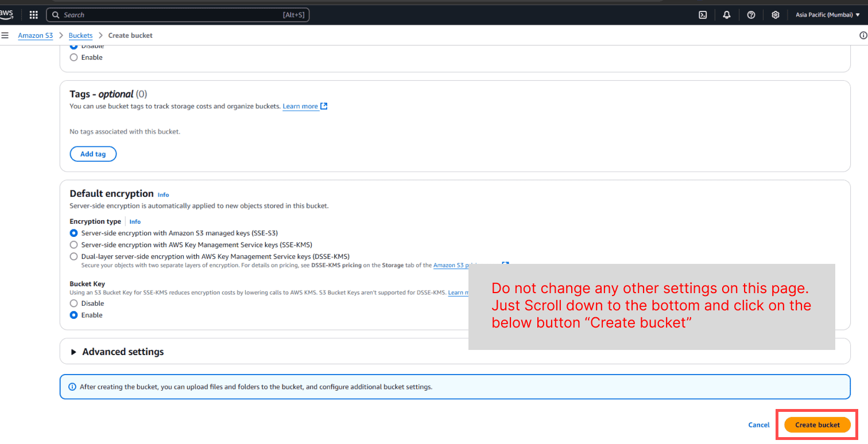Open the notifications bell

point(726,14)
